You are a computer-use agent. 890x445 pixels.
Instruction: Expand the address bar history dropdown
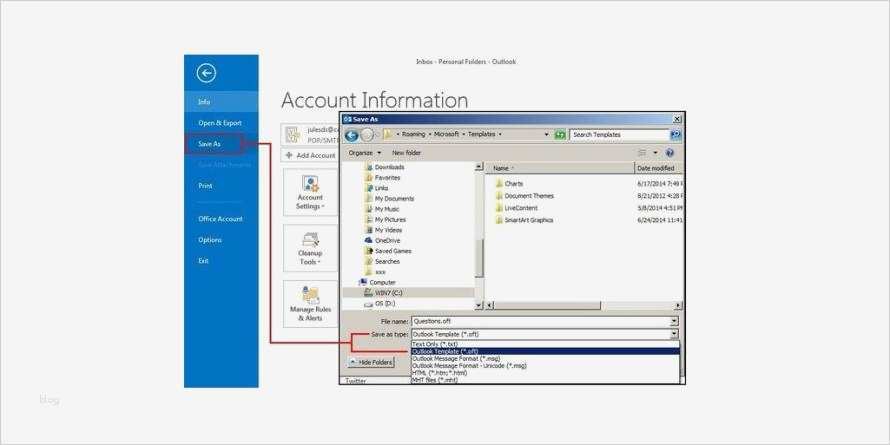coord(547,135)
